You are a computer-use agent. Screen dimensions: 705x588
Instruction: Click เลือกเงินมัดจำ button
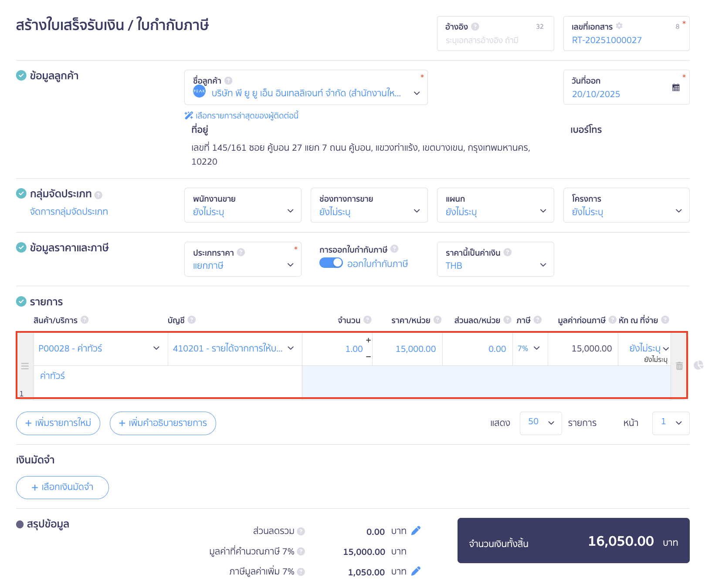[62, 487]
